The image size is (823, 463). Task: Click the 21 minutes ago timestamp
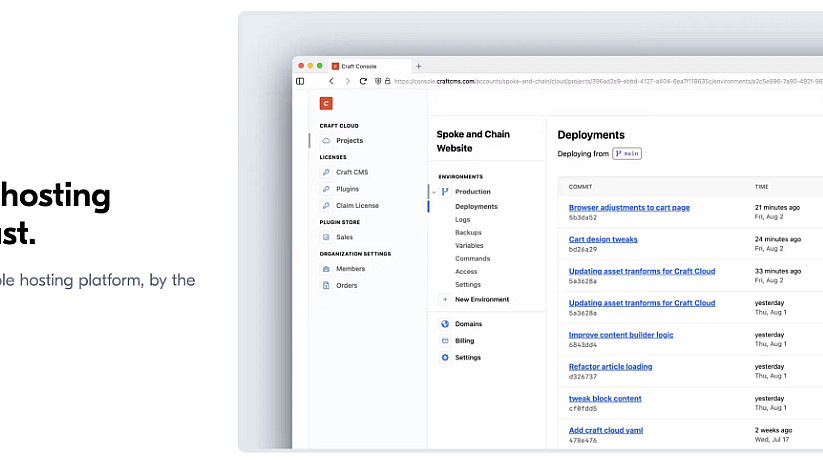point(777,208)
